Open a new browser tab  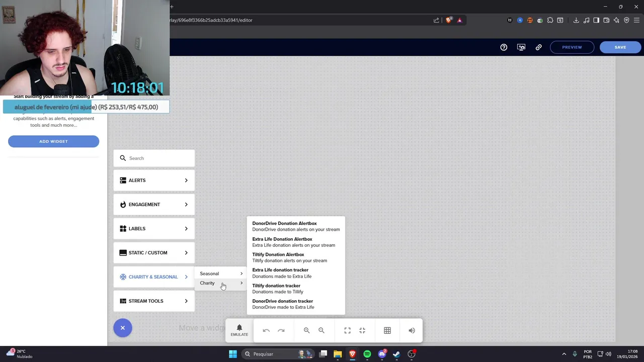coord(172,7)
